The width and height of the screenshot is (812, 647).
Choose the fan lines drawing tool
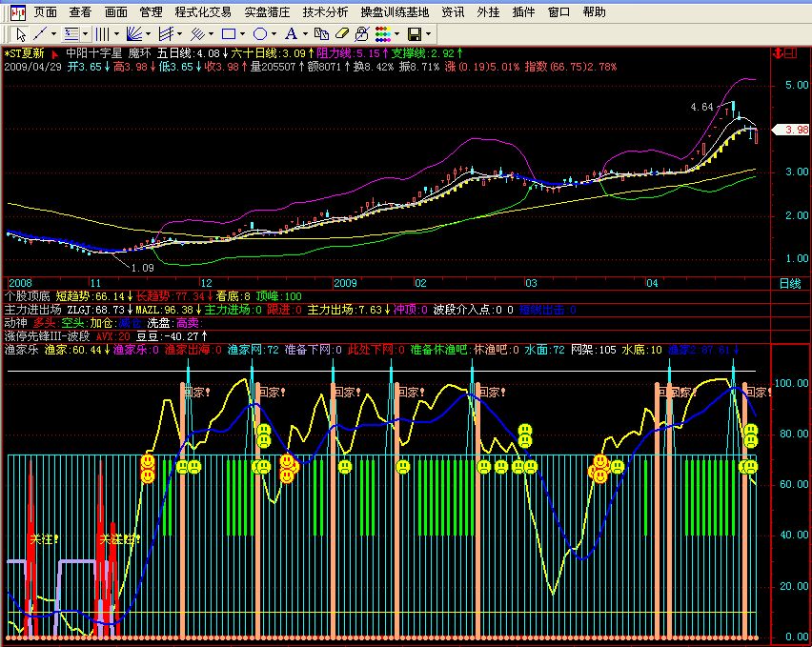pyautogui.click(x=132, y=33)
